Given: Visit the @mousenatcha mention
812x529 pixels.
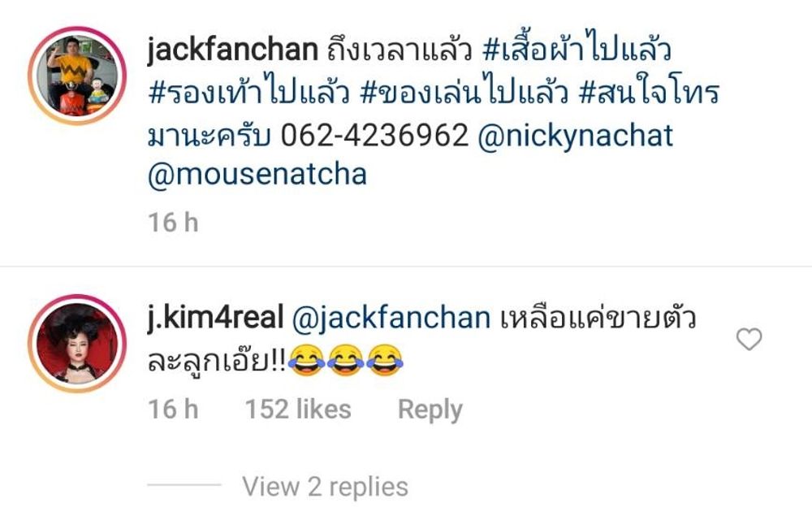Looking at the screenshot, I should (x=257, y=174).
